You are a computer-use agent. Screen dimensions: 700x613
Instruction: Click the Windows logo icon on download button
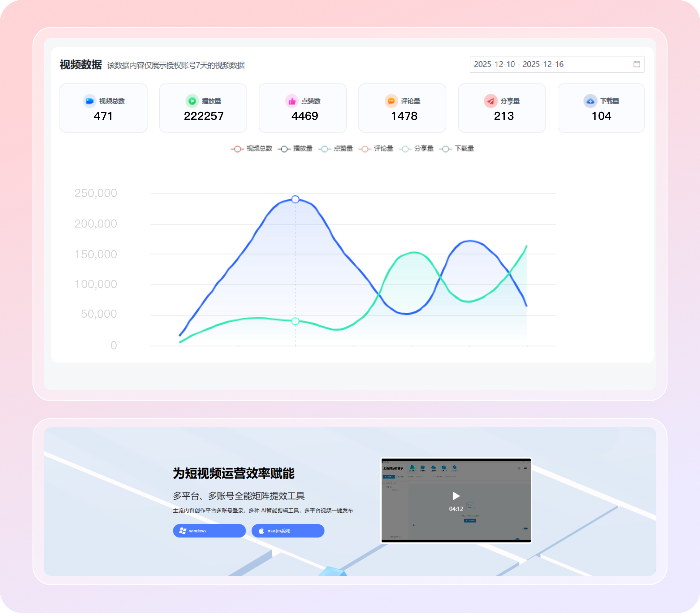point(183,531)
